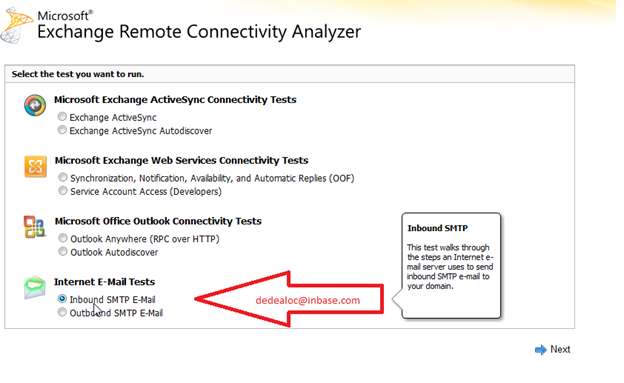Click the Next button
This screenshot has width=624, height=383.
click(x=552, y=350)
